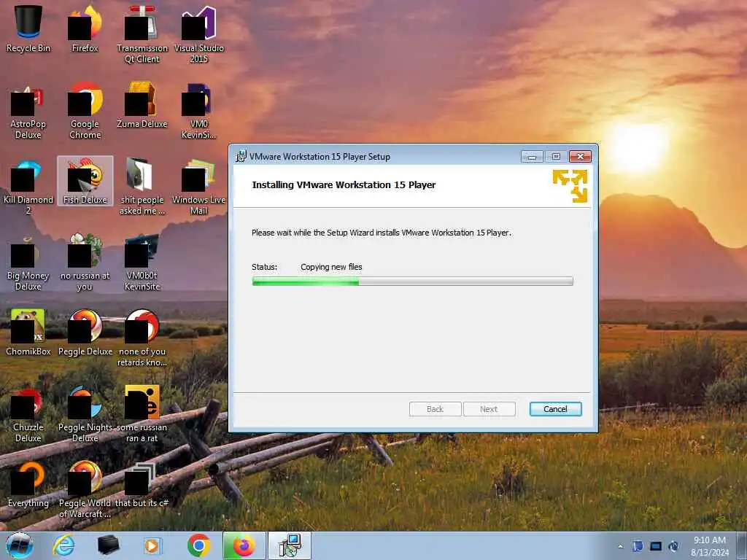Click the 'Copying new files' status text
The height and width of the screenshot is (560, 747).
point(332,267)
